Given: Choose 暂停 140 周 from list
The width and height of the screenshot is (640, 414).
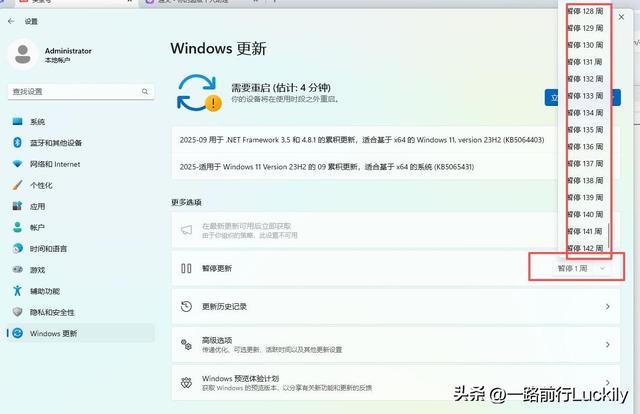Looking at the screenshot, I should coord(585,214).
